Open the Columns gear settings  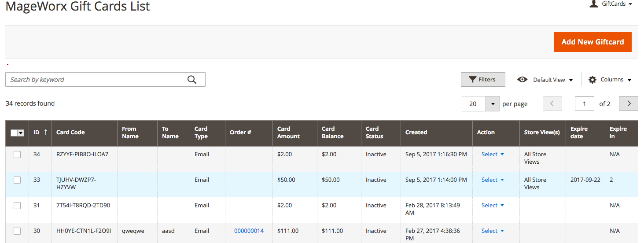tap(592, 80)
